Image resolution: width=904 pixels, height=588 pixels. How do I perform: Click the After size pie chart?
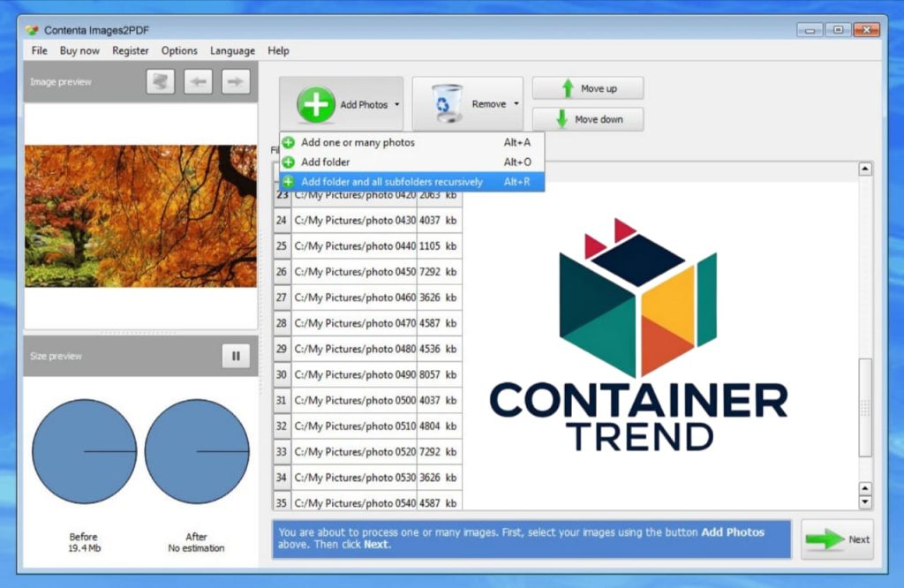(197, 451)
